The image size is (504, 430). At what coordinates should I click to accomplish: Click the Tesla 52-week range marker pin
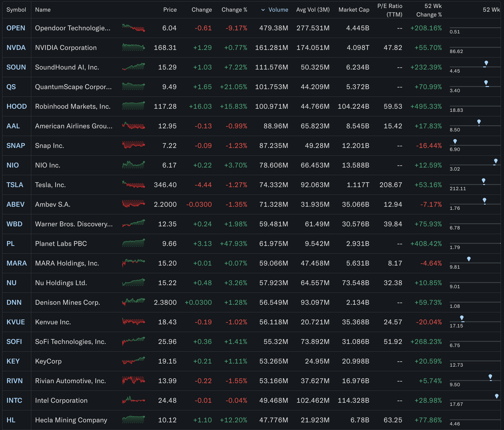(x=483, y=181)
